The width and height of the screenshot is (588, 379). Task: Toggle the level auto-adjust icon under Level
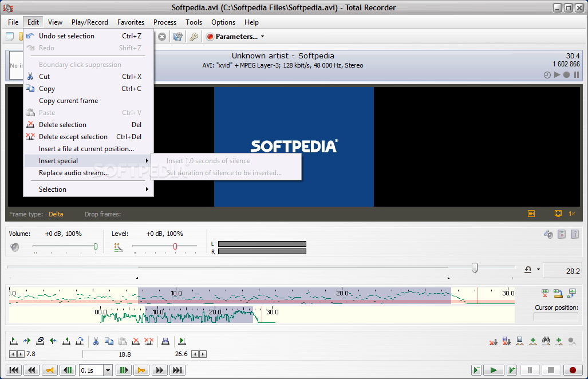tap(118, 247)
